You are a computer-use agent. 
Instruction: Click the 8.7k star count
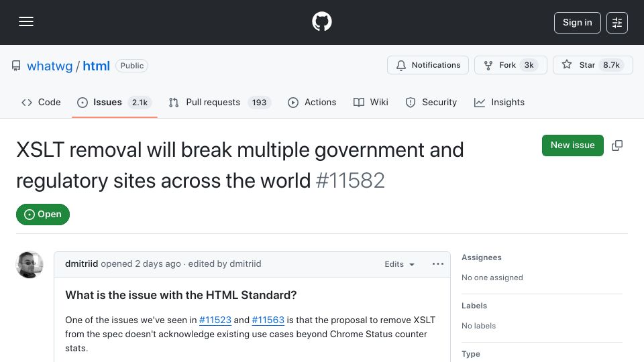click(611, 65)
